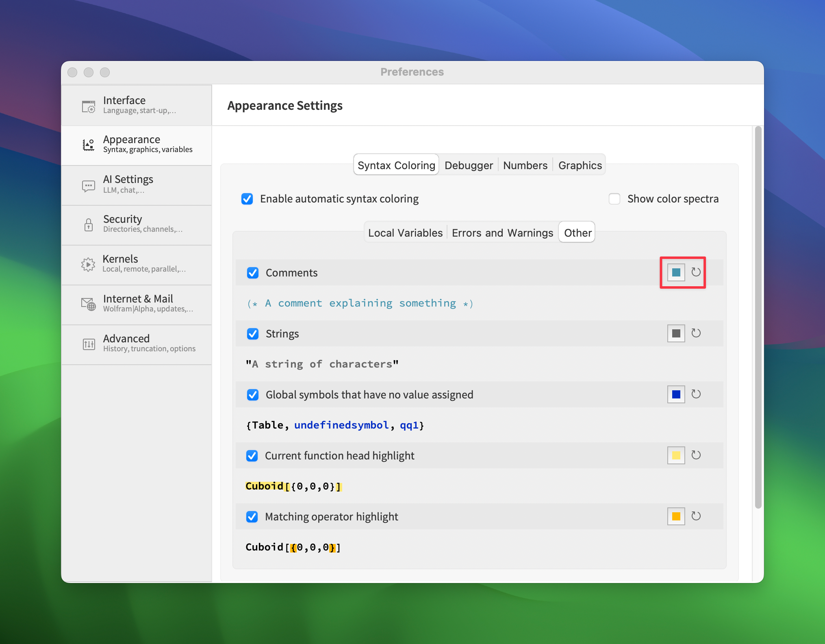
Task: Click the Other subtab
Action: [x=577, y=233]
